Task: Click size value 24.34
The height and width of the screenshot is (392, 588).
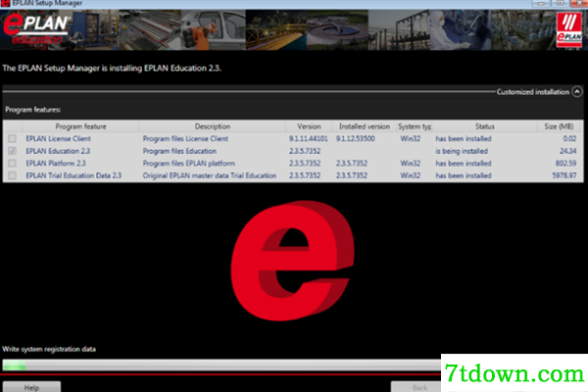Action: point(567,151)
